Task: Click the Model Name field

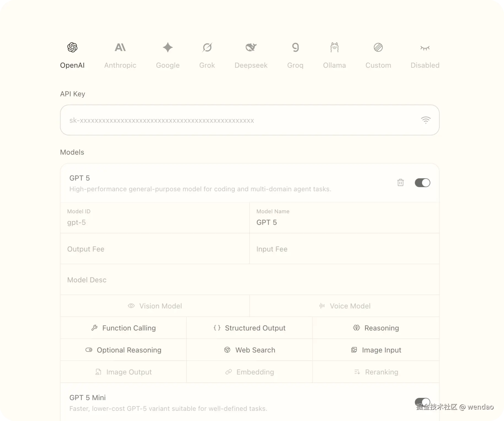Action: [344, 222]
